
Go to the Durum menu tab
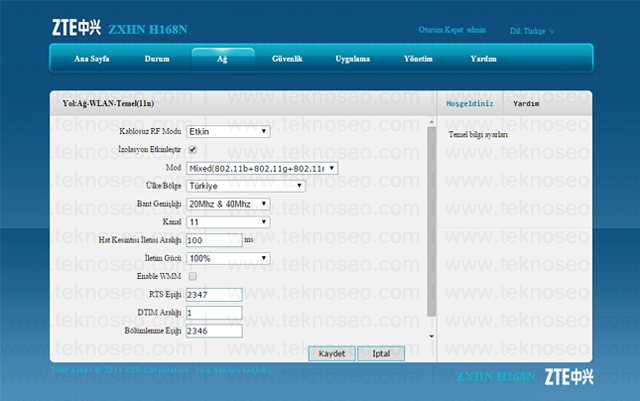tap(157, 59)
